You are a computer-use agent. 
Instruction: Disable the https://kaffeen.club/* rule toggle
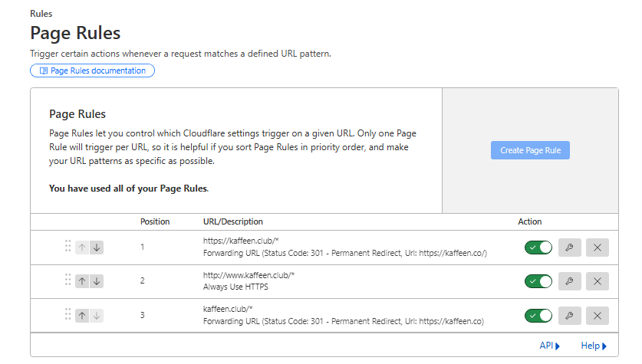point(538,248)
